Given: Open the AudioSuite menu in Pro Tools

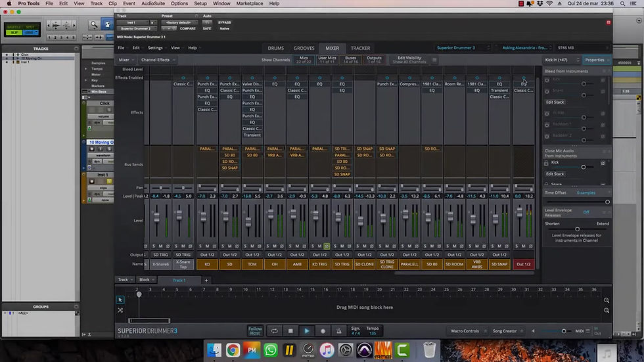Looking at the screenshot, I should tap(152, 3).
